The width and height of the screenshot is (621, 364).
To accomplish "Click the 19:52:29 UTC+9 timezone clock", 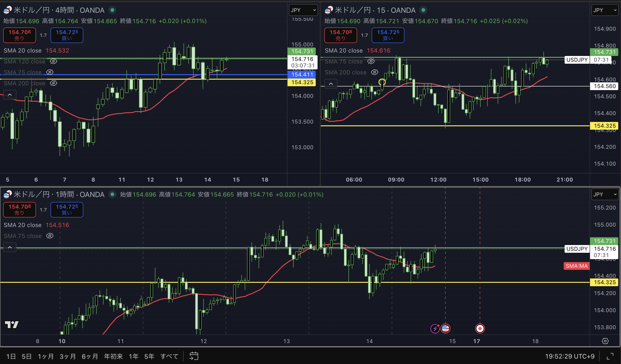I will [x=570, y=356].
